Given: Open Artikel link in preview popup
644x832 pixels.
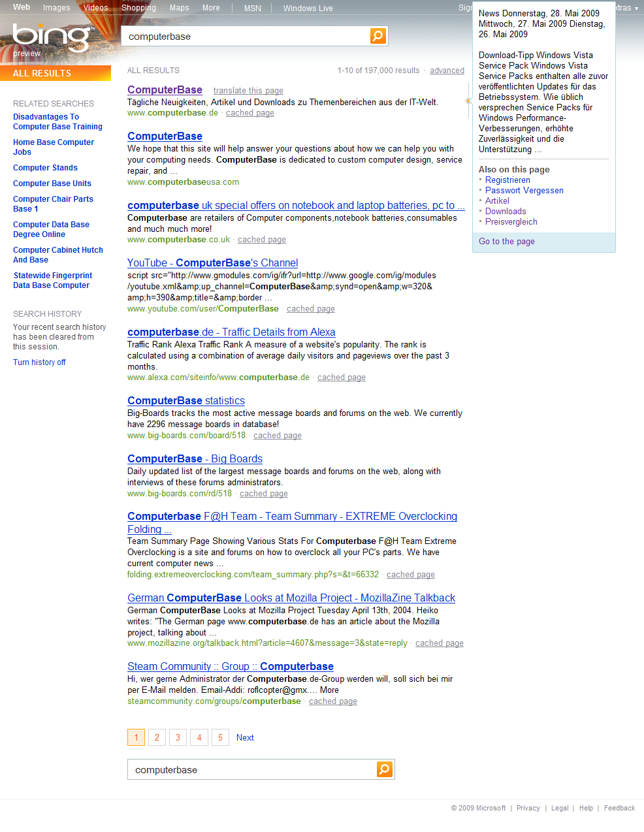Looking at the screenshot, I should (x=497, y=201).
